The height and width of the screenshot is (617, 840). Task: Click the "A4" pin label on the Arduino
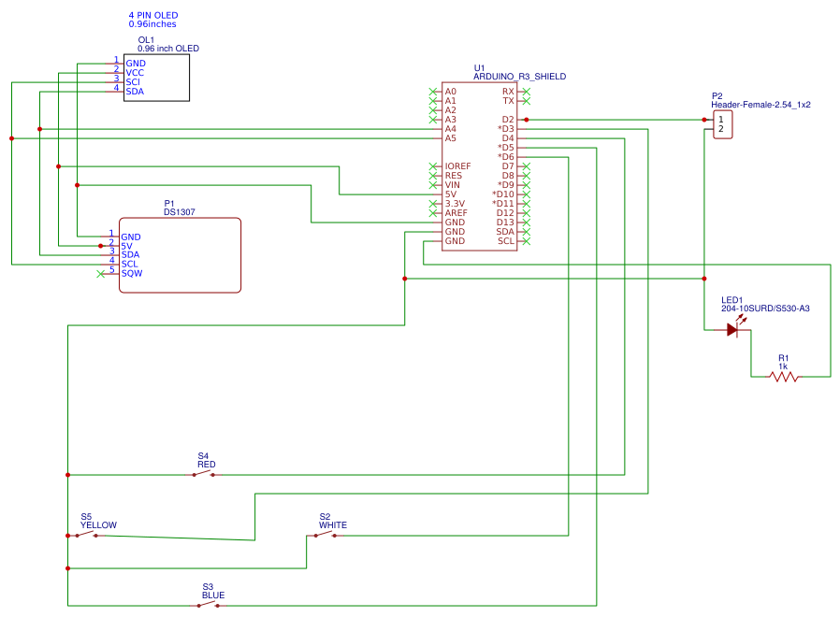(451, 129)
